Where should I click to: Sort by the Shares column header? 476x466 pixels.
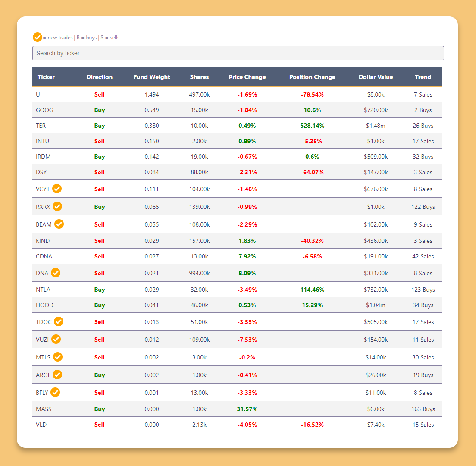[200, 77]
